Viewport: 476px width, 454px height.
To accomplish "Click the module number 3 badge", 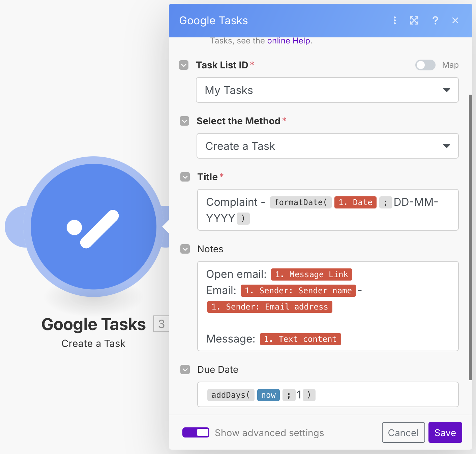I will click(x=161, y=324).
